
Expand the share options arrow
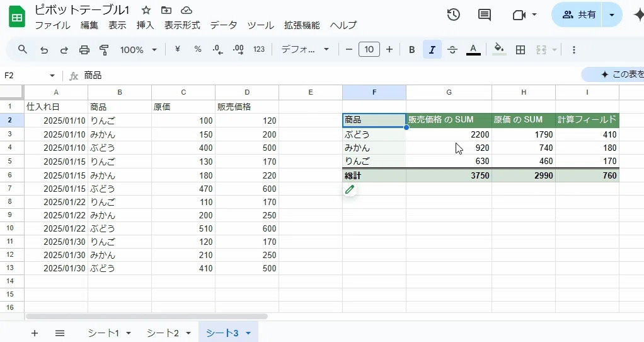click(612, 15)
